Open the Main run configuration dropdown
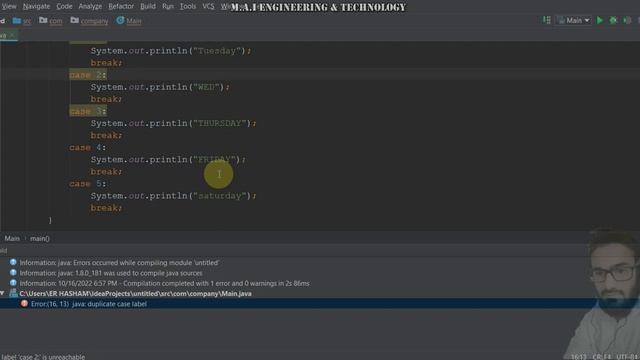Viewport: 640px width, 360px height. click(573, 20)
